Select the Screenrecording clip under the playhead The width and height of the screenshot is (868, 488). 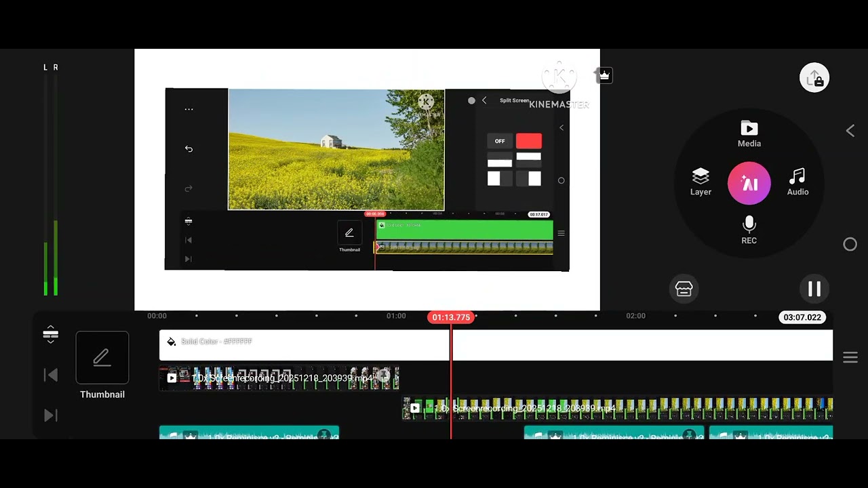point(618,409)
